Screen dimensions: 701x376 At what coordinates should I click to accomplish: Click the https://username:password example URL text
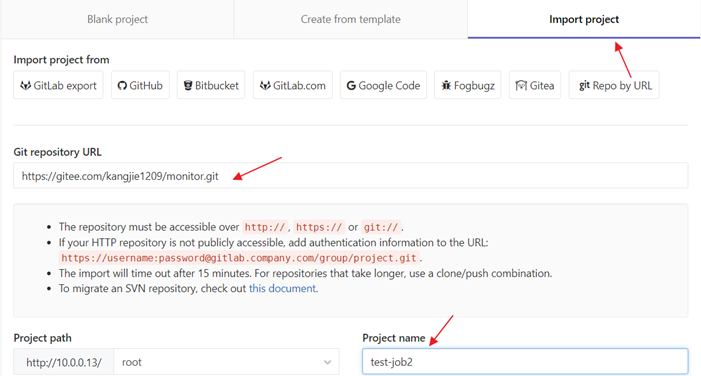(239, 258)
